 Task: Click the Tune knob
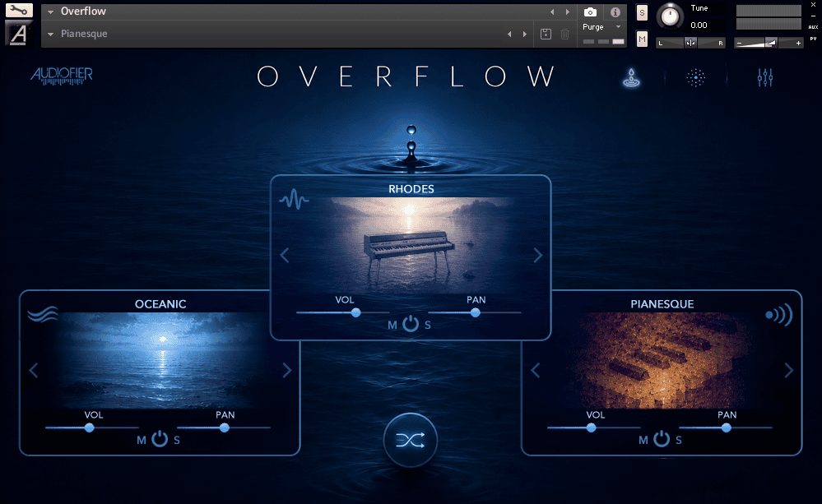tap(670, 16)
